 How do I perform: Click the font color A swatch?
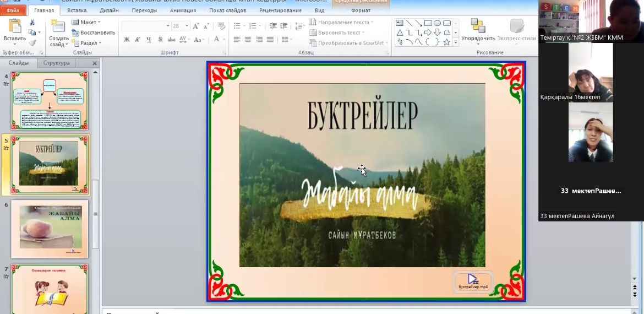[216, 40]
